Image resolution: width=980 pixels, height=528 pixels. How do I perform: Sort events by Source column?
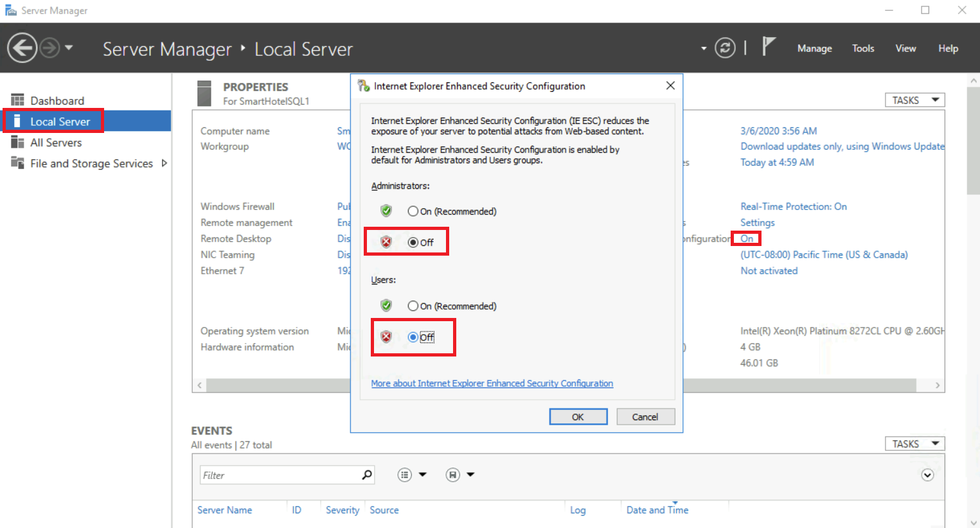384,510
